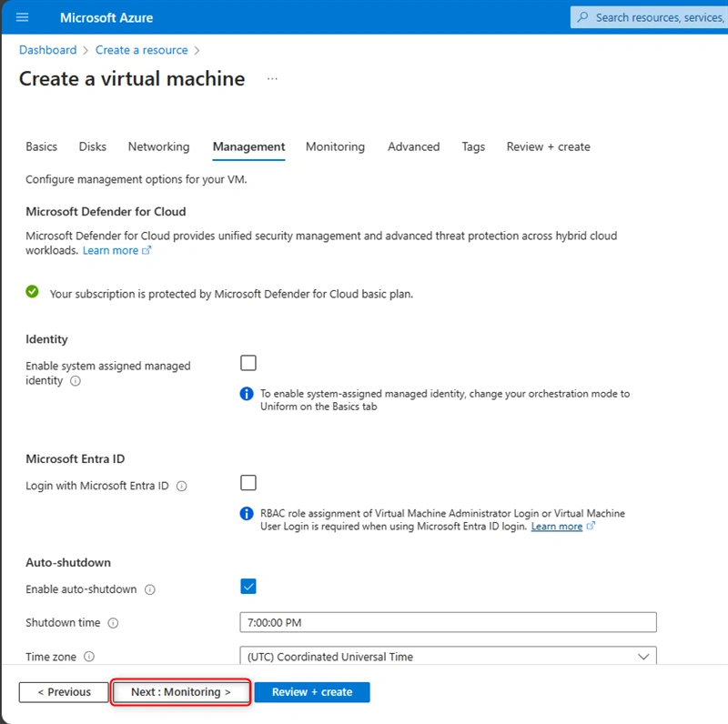Click the search magnifier icon
Image resolution: width=728 pixels, height=724 pixels.
582,17
